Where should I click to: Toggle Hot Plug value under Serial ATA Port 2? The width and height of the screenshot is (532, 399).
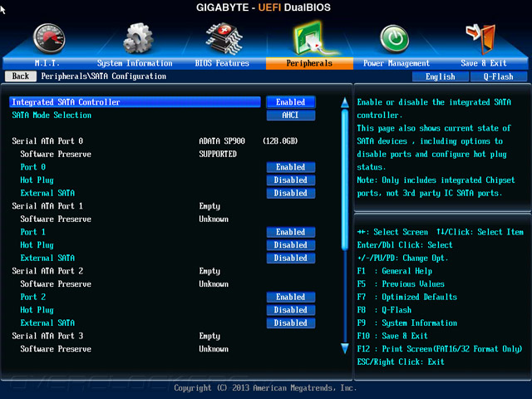[290, 310]
